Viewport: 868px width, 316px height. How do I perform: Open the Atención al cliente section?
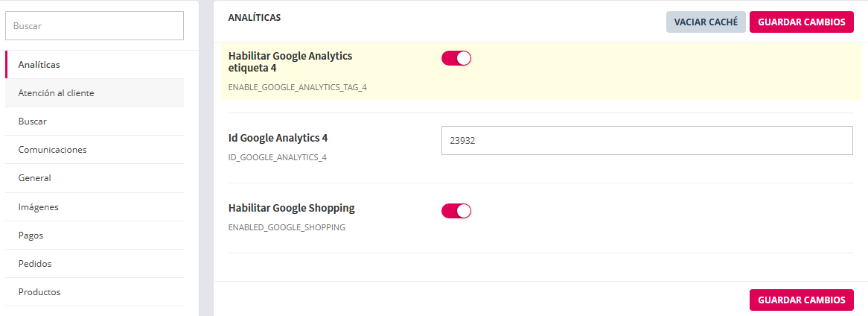[56, 93]
